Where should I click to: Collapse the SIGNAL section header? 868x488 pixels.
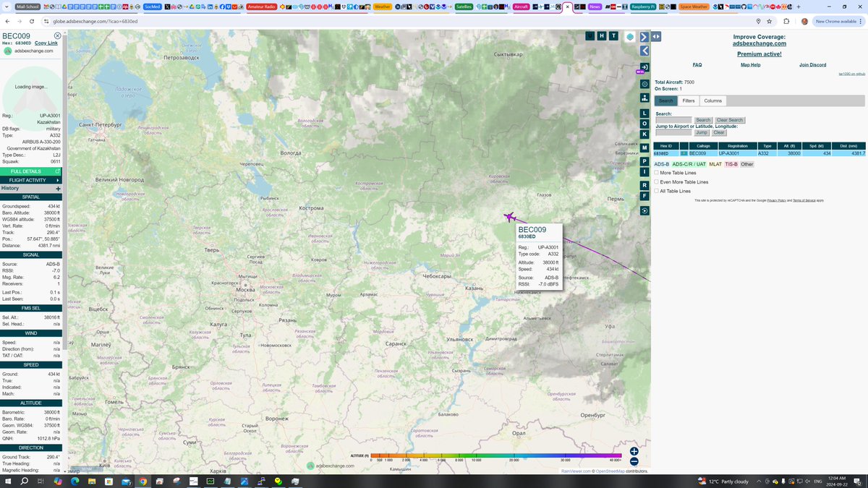coord(31,254)
